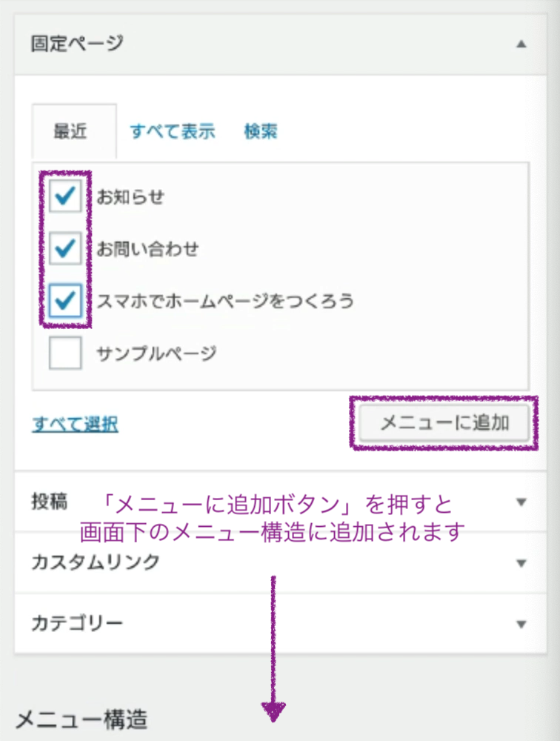Screen dimensions: 560x741
Task: Uncheck the お知らせ checkbox
Action: pyautogui.click(x=65, y=196)
